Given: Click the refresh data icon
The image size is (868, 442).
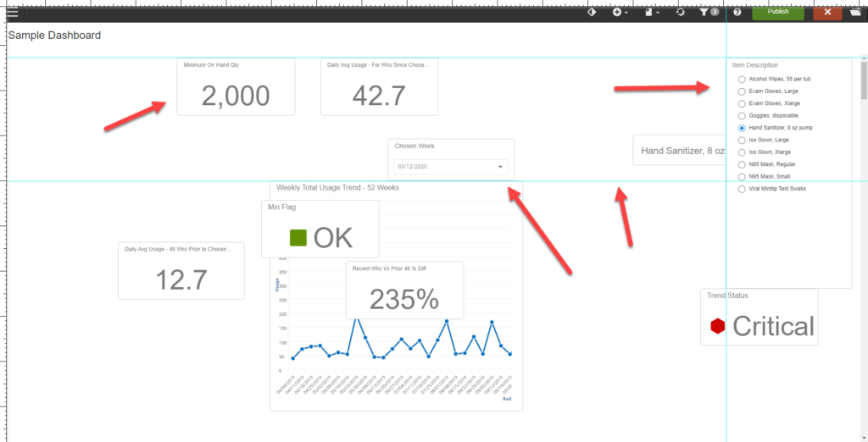Looking at the screenshot, I should pos(680,13).
